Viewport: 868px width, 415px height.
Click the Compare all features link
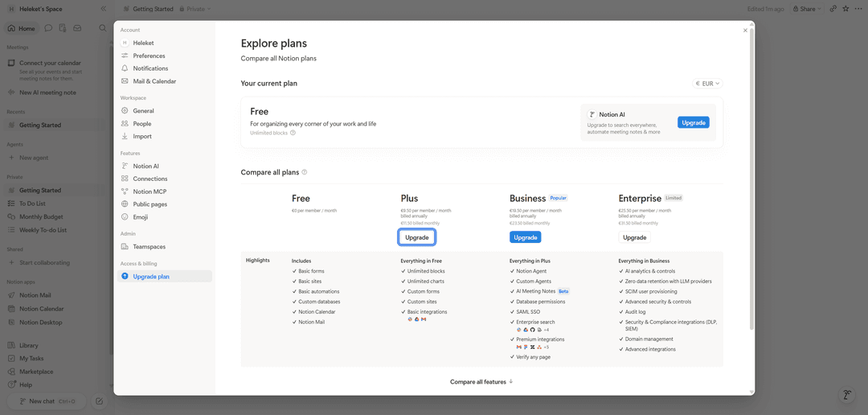pos(481,382)
